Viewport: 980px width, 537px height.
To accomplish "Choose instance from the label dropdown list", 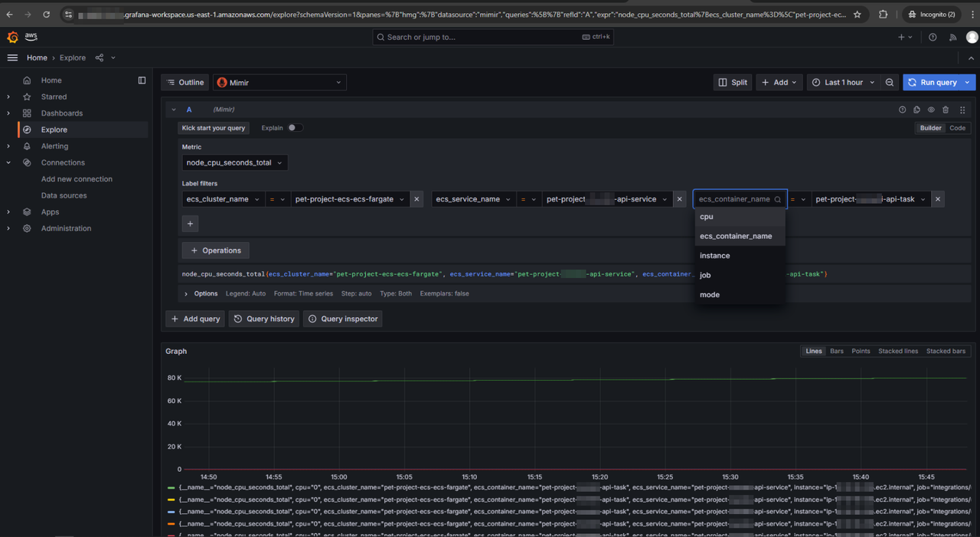I will 740,256.
